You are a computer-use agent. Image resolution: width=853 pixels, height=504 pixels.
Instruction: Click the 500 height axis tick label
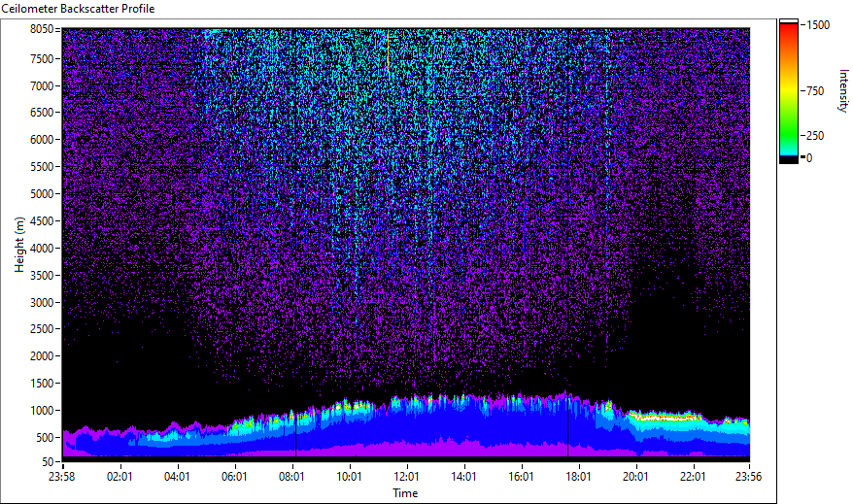[45, 438]
